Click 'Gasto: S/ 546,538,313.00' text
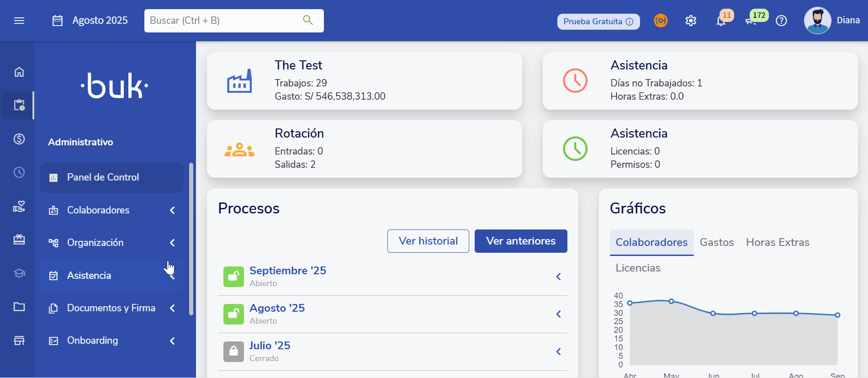Viewport: 868px width, 378px height. (330, 96)
